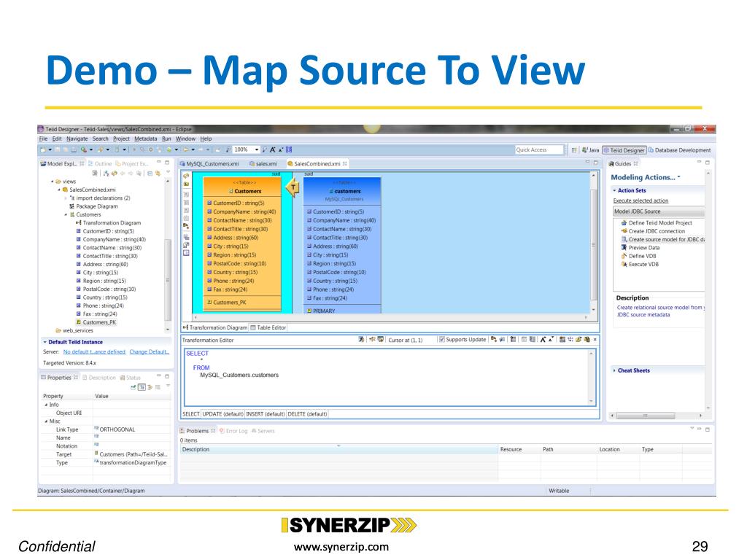Click the diagram canvas vertical scrollbar
Screen dimensions: 747x560
(x=594, y=245)
